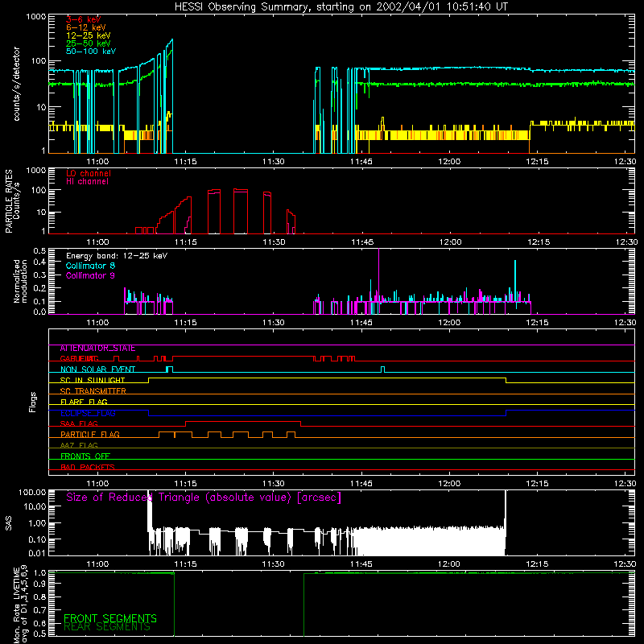
Task: Select the SC_IN_SUNLIGHT flag label
Action: click(x=93, y=380)
